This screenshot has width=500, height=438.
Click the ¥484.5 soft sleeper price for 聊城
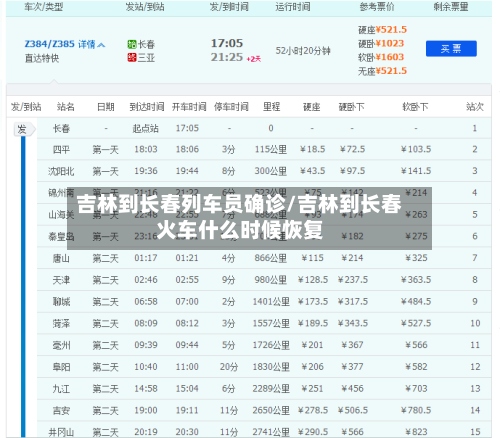point(416,301)
